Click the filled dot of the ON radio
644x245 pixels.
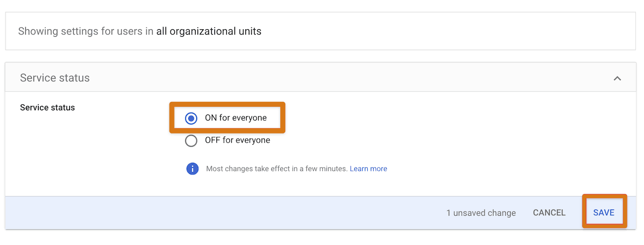[191, 118]
